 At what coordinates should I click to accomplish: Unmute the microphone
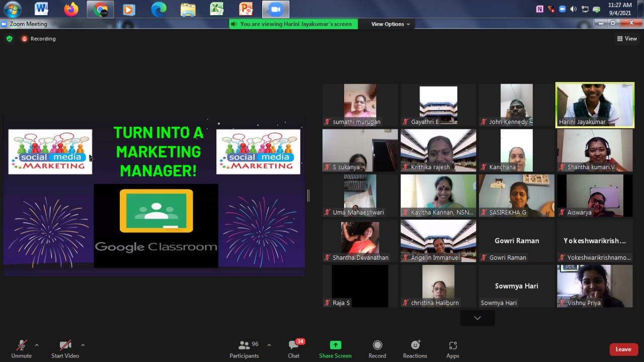pos(21,348)
